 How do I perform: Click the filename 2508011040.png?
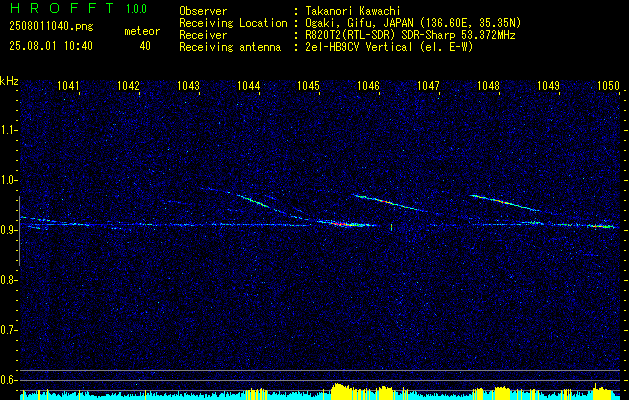coord(51,27)
